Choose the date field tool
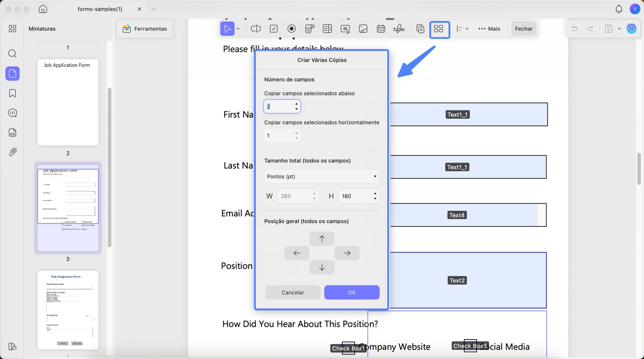644x359 pixels. [x=381, y=29]
